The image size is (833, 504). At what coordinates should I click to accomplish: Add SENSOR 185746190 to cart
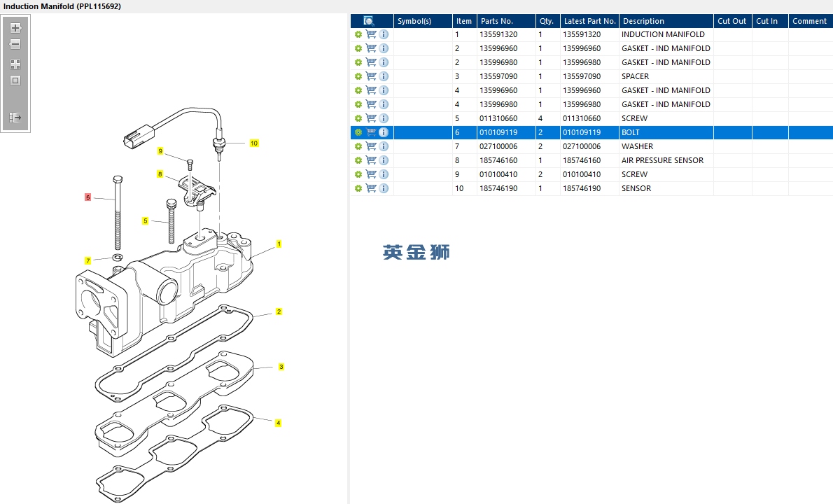[x=371, y=188]
